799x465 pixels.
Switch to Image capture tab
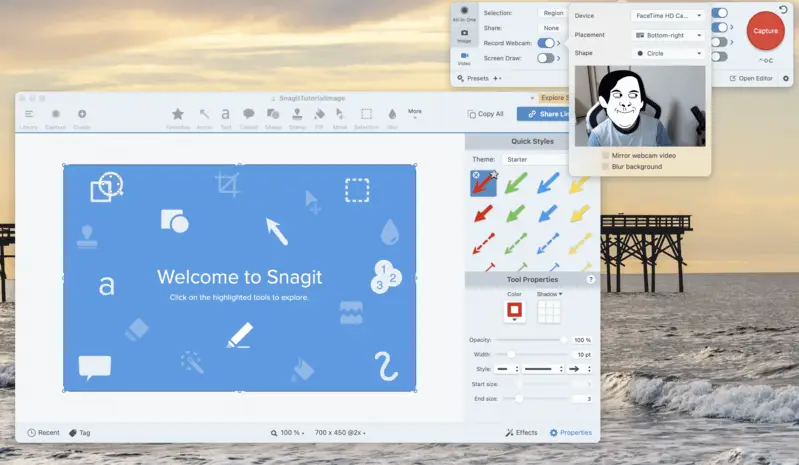click(x=464, y=36)
